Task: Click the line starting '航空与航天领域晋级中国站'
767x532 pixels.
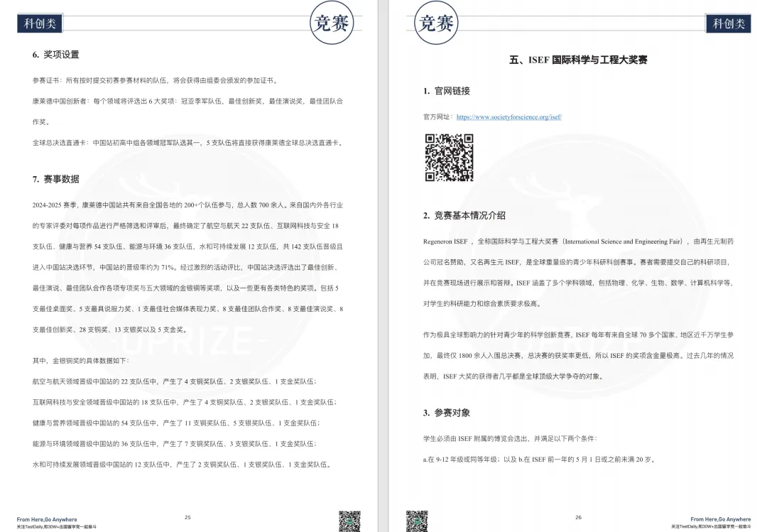Action: tap(174, 381)
